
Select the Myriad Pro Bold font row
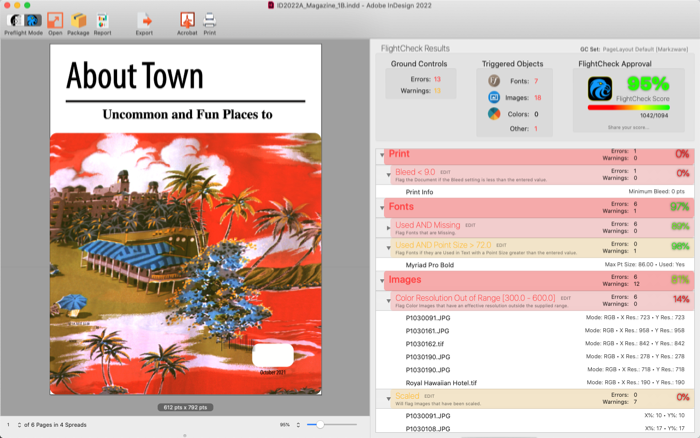[x=535, y=265]
